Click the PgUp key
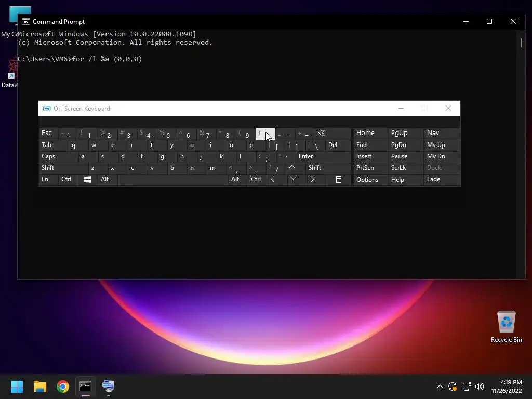 (x=405, y=134)
